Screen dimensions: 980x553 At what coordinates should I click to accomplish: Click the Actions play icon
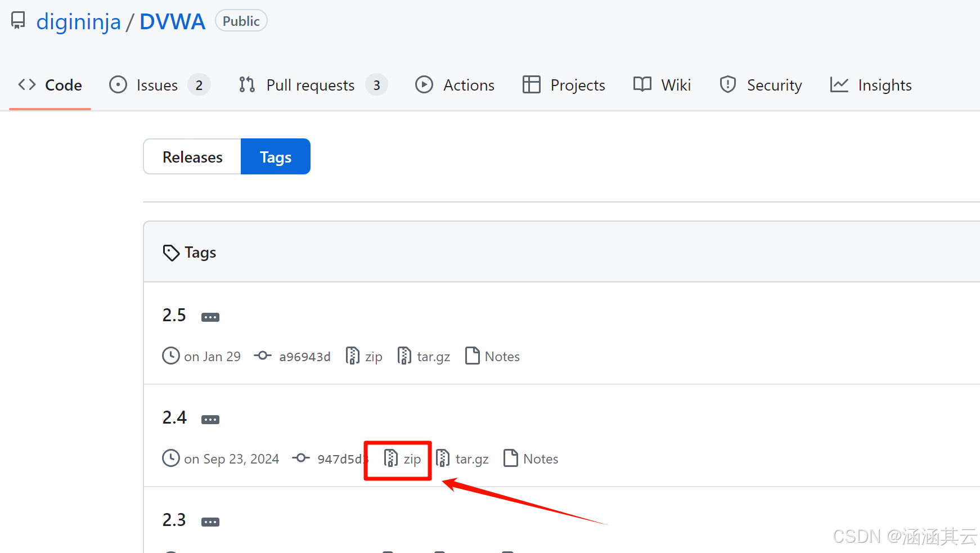point(424,84)
